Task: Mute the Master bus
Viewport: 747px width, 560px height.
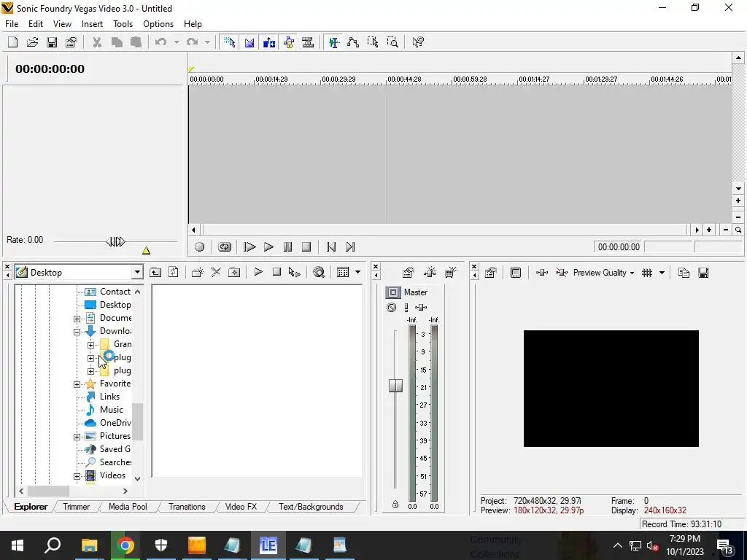Action: pos(392,308)
